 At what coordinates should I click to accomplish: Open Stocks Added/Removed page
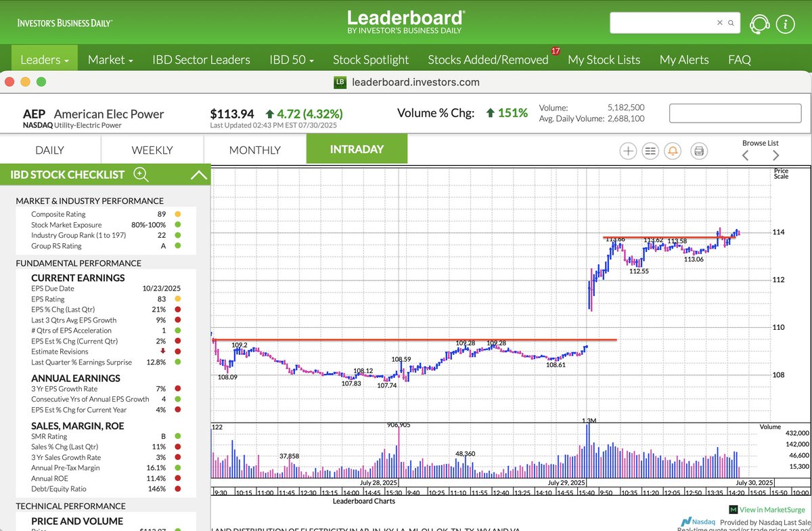coord(488,60)
